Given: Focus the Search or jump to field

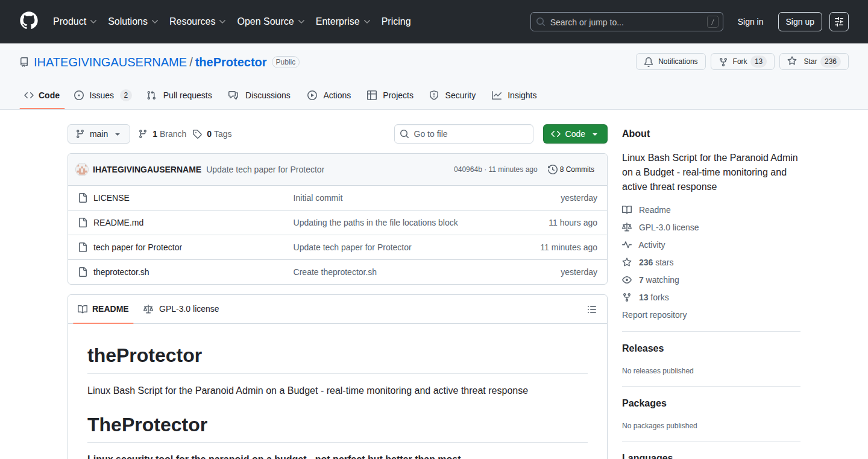Looking at the screenshot, I should pos(627,22).
